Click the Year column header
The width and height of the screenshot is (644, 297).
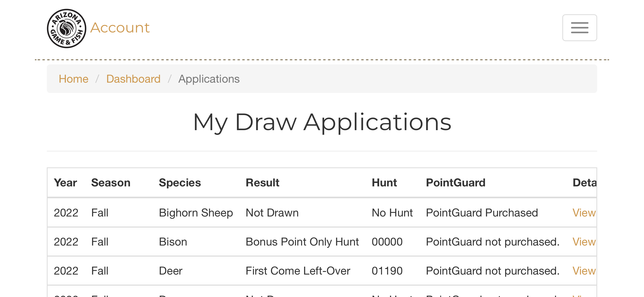(65, 183)
